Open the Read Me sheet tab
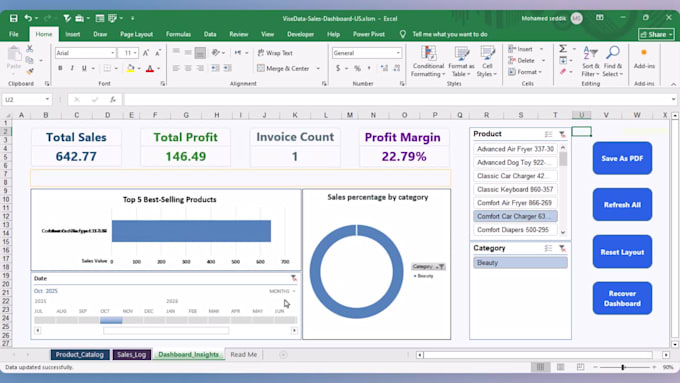The height and width of the screenshot is (383, 680). point(243,354)
